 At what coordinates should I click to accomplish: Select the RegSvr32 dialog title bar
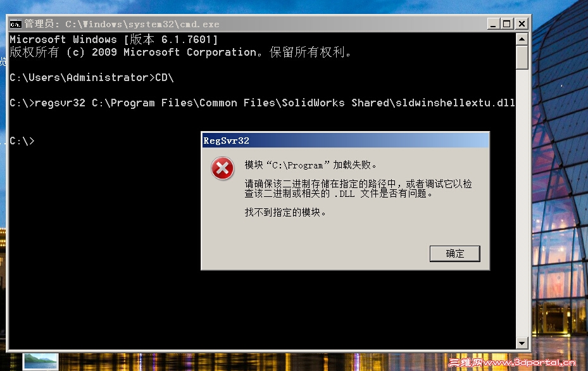[x=346, y=141]
